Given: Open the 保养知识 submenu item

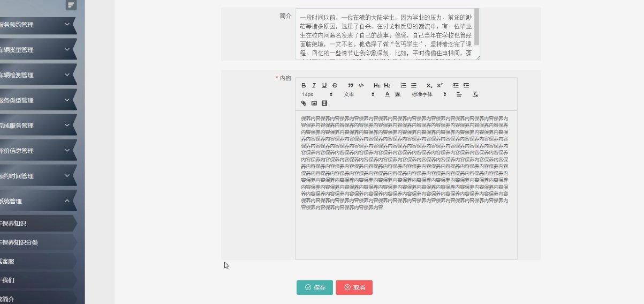Looking at the screenshot, I should coord(37,224).
